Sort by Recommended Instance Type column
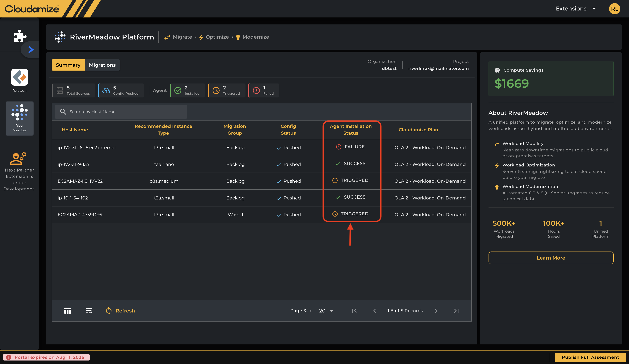The height and width of the screenshot is (364, 629). click(163, 130)
